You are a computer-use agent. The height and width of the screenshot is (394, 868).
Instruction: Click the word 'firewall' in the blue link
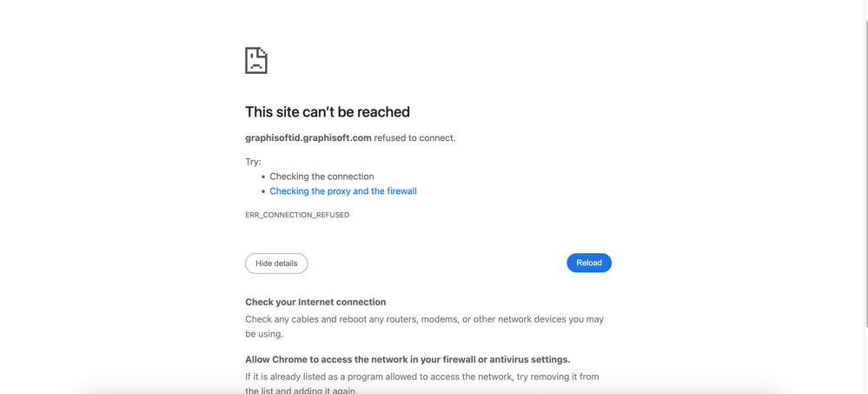[x=398, y=191]
